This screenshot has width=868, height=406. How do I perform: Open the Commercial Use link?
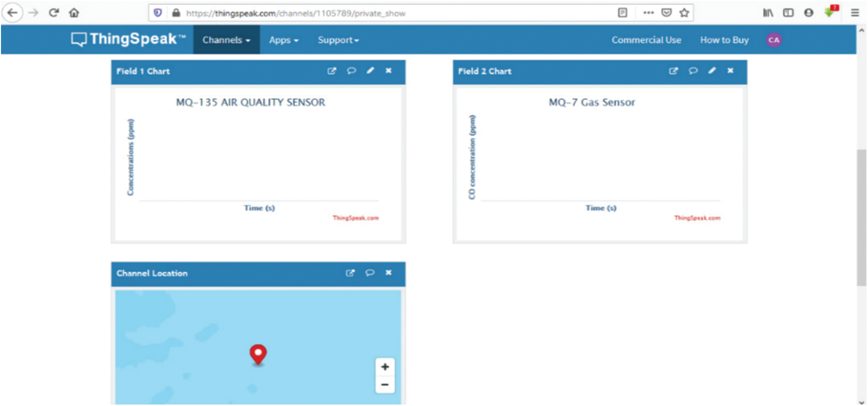(x=646, y=40)
